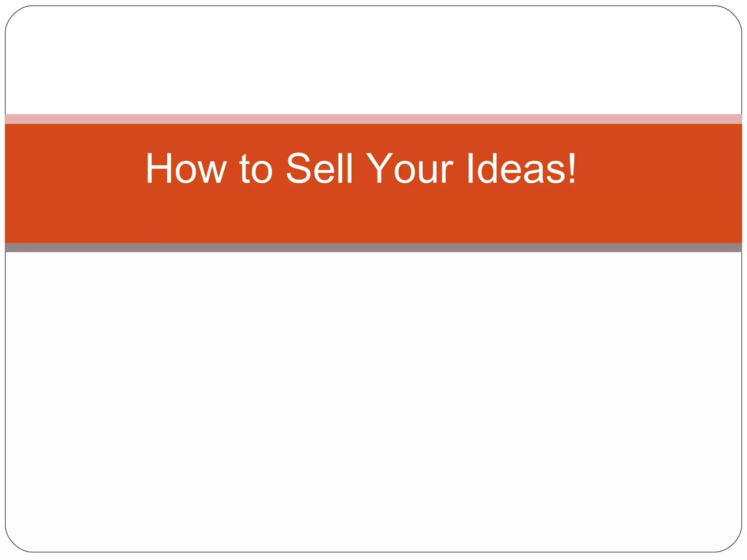Click the word "Sell" in the title
Image resolution: width=747 pixels, height=560 pixels.
click(319, 168)
